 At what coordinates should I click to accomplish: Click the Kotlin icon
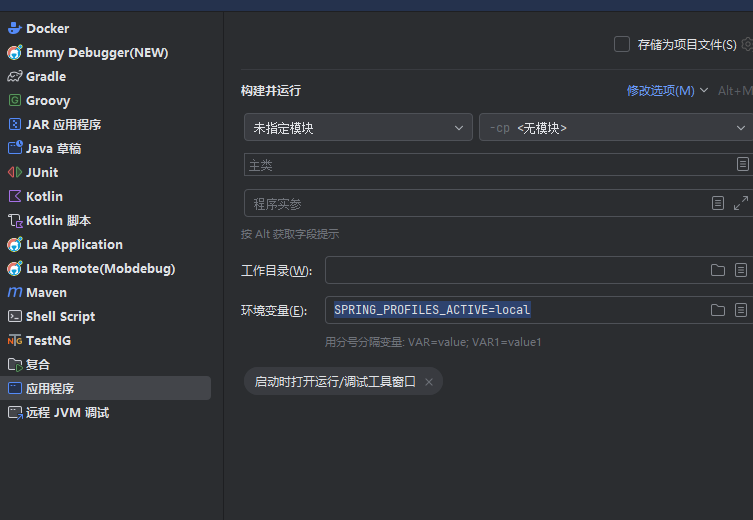click(x=15, y=196)
